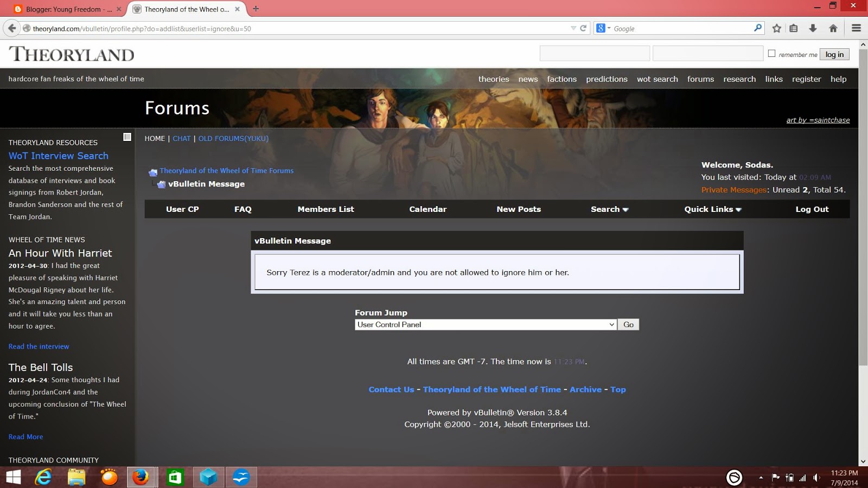The width and height of the screenshot is (868, 488).
Task: Open predictions in the top navigation
Action: [607, 79]
